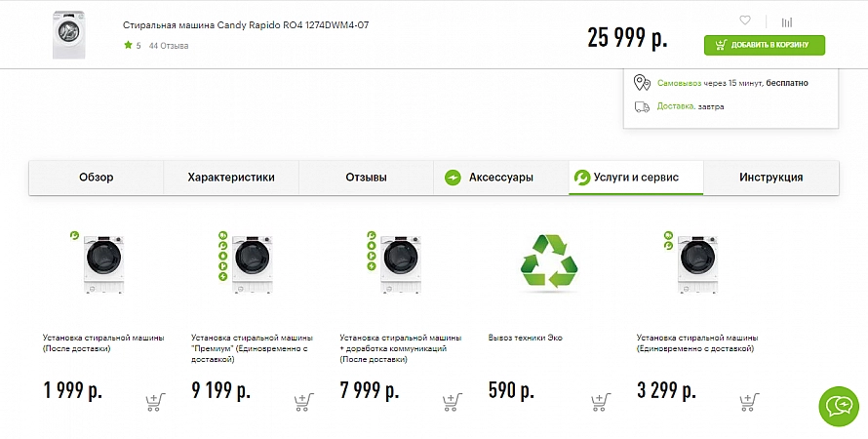Open the 44 Отзыва link

pyautogui.click(x=169, y=46)
